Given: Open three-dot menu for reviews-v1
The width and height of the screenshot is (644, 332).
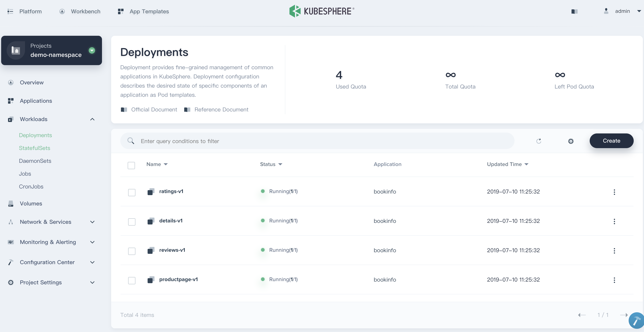Looking at the screenshot, I should pos(614,251).
